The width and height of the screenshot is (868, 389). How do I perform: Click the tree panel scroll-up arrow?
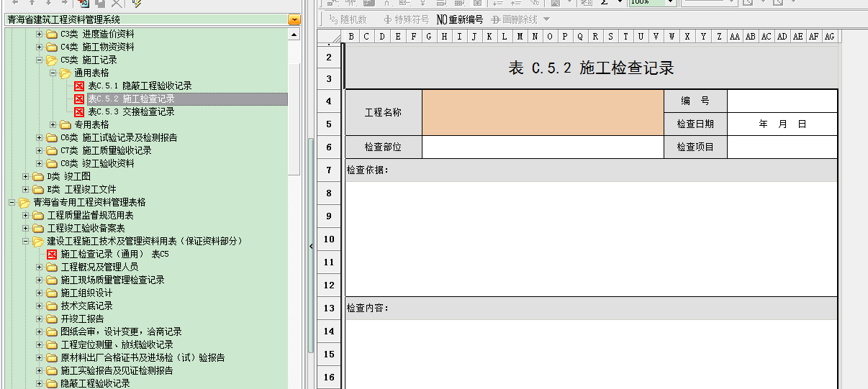294,34
